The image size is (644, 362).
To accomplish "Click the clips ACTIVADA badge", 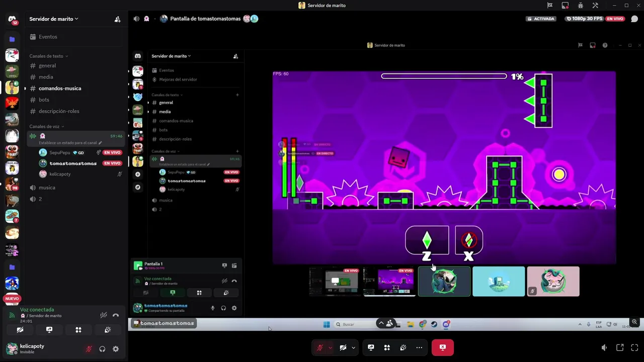I will pos(541,19).
